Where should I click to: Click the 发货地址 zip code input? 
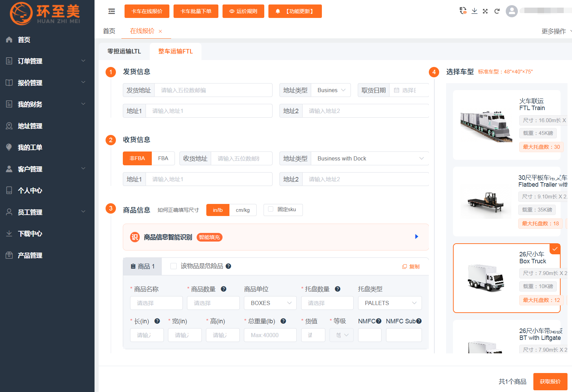213,90
